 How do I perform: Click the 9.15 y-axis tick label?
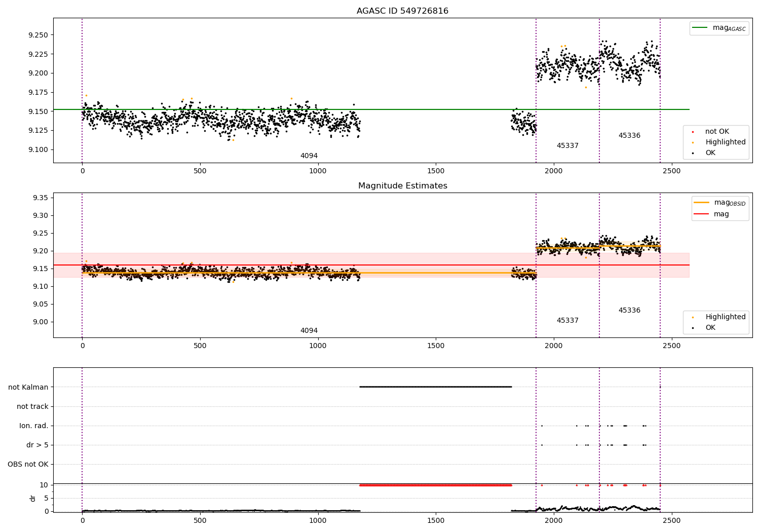[x=40, y=269]
